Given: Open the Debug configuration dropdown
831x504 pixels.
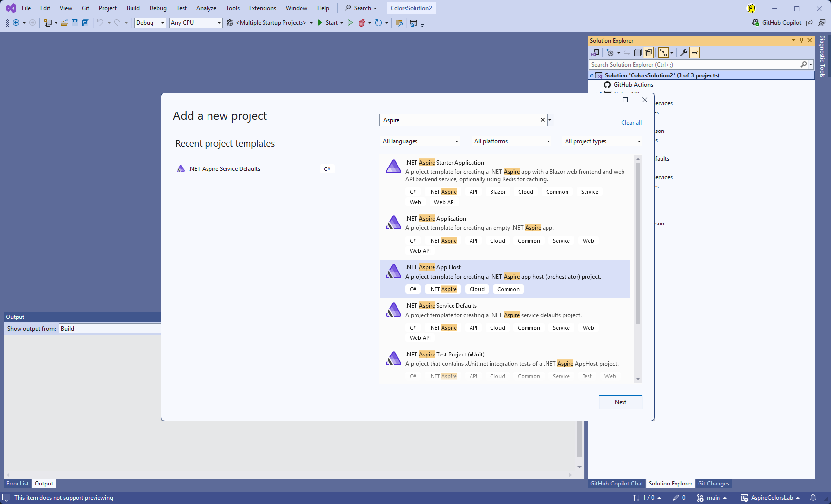Looking at the screenshot, I should pos(150,23).
